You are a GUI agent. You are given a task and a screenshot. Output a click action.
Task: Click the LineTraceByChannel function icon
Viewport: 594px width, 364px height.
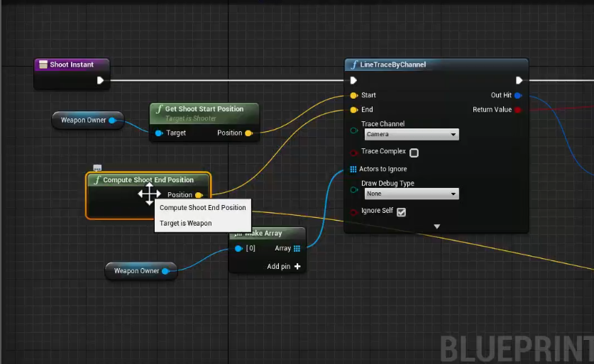click(x=355, y=65)
